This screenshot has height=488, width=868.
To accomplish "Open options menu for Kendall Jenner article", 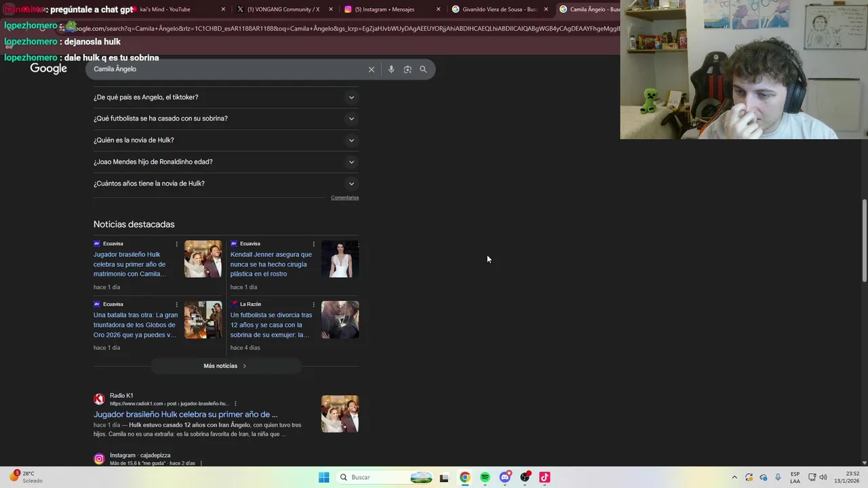I will (x=313, y=244).
